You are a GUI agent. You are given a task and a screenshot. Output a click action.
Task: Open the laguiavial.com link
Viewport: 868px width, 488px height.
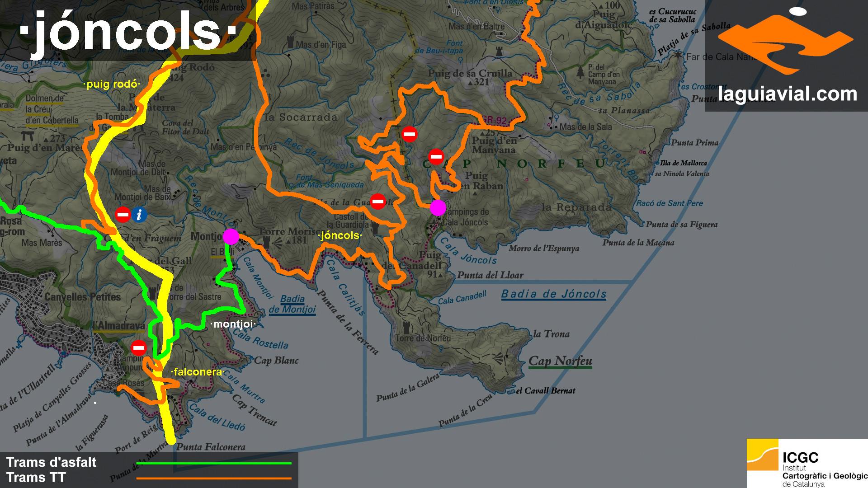tap(787, 94)
